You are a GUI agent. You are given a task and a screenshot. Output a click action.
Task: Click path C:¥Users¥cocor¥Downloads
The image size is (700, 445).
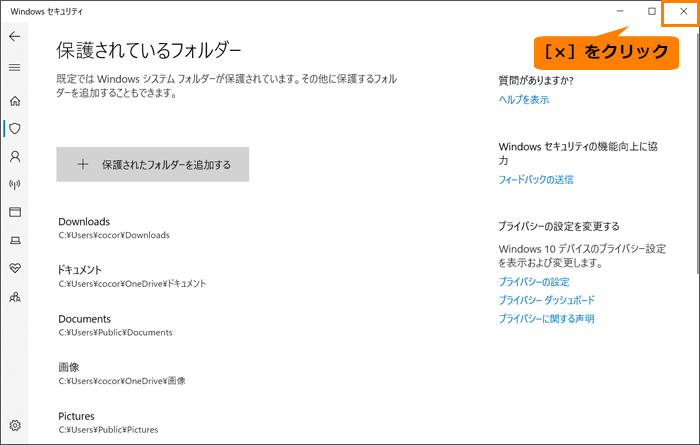coord(114,235)
